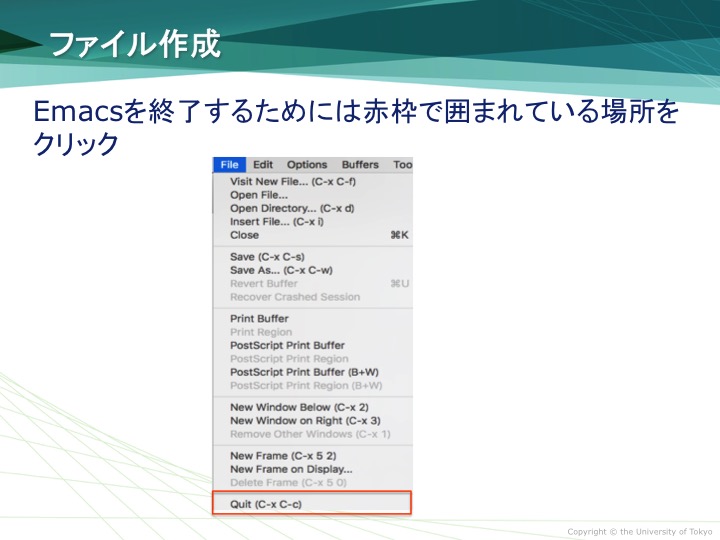720x540 pixels.
Task: Click Delete Frame (C-x 5 0)
Action: 313,483
